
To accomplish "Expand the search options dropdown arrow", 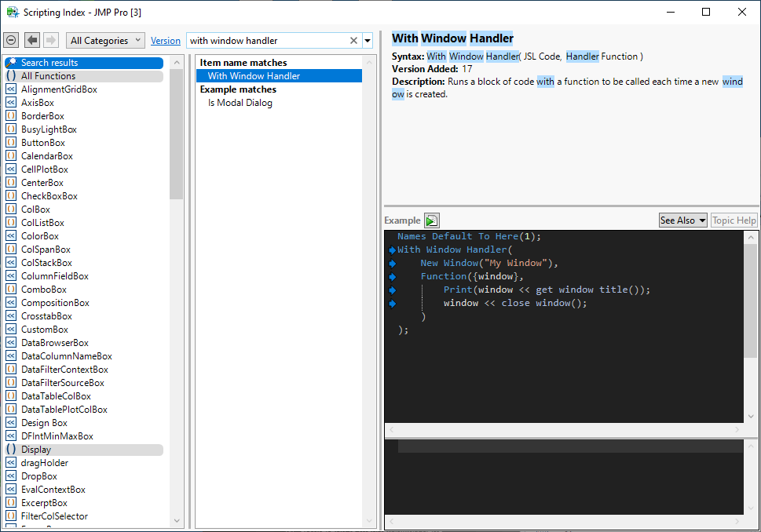I will (367, 41).
